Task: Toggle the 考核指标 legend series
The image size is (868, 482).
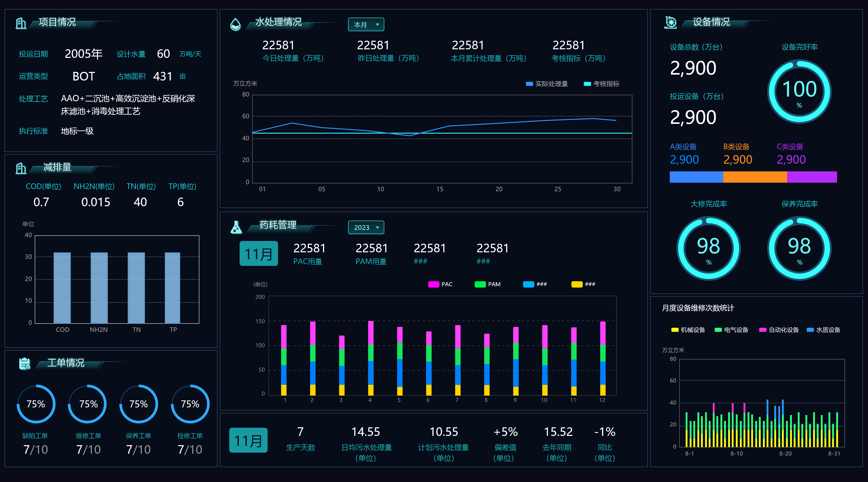Action: point(602,84)
